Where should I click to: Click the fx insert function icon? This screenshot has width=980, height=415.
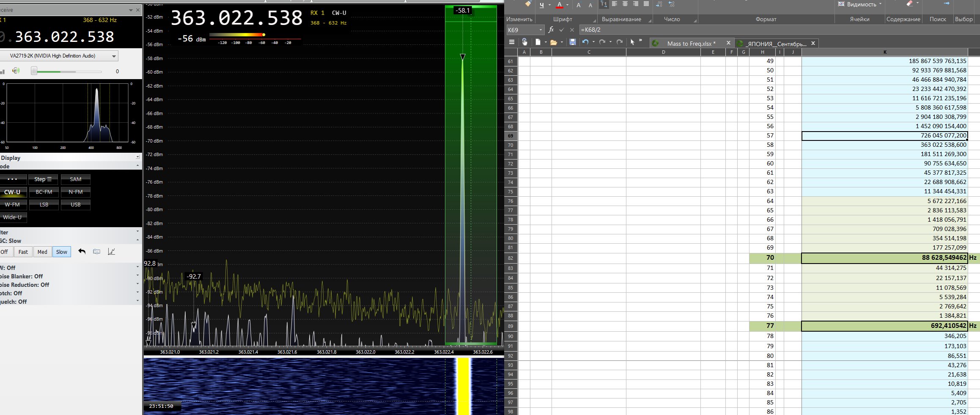click(x=551, y=30)
